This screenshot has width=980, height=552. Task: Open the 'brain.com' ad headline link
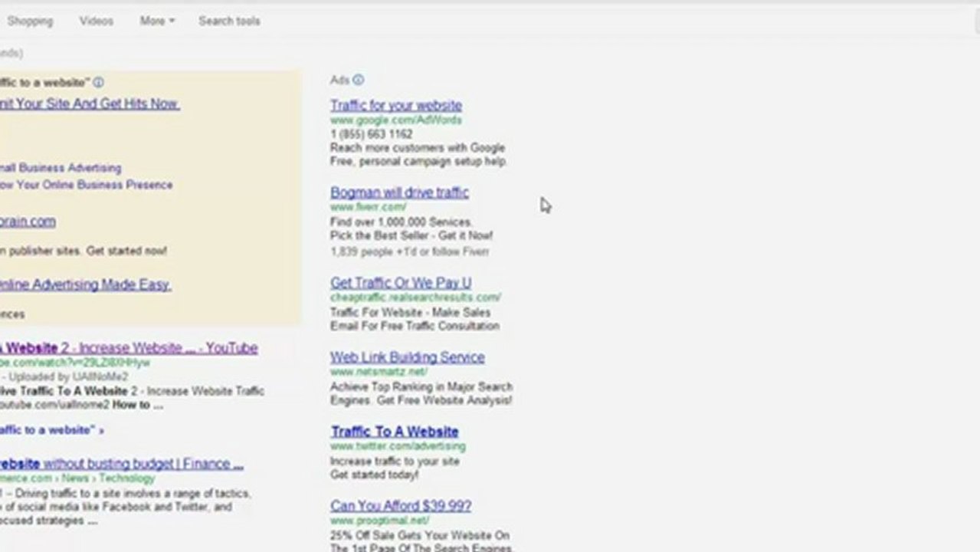(28, 222)
